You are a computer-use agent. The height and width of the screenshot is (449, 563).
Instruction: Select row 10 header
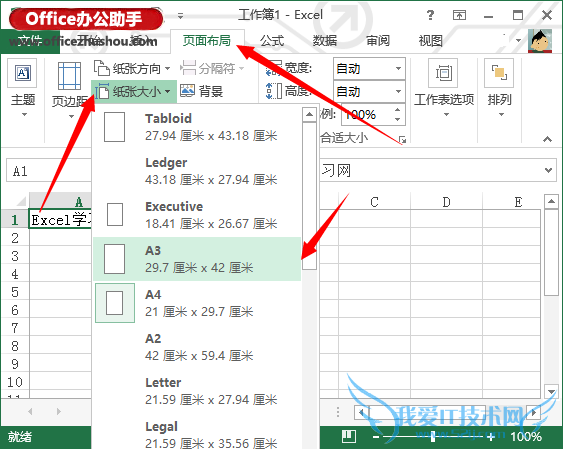coord(15,382)
